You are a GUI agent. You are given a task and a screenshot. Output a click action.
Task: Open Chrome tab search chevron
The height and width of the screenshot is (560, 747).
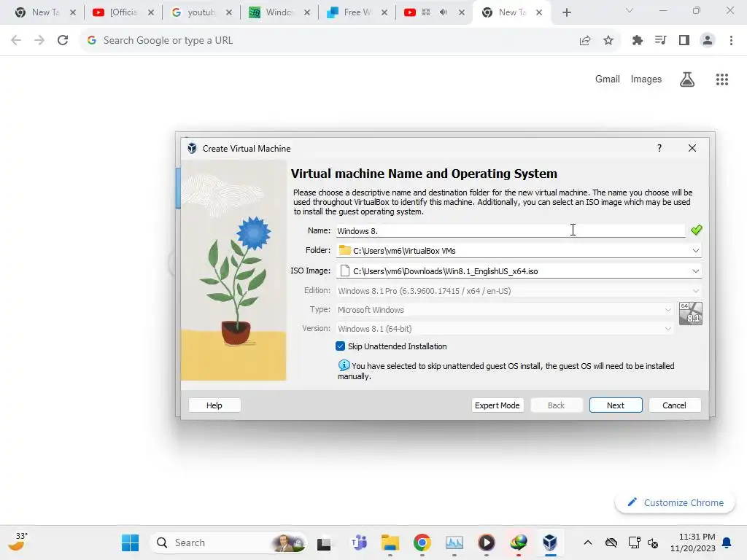pos(630,10)
